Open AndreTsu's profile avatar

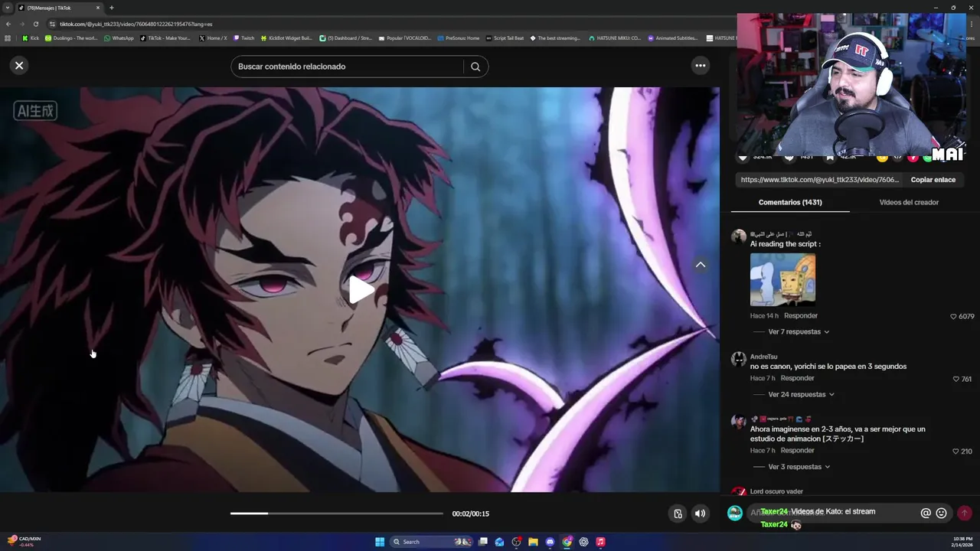[738, 359]
